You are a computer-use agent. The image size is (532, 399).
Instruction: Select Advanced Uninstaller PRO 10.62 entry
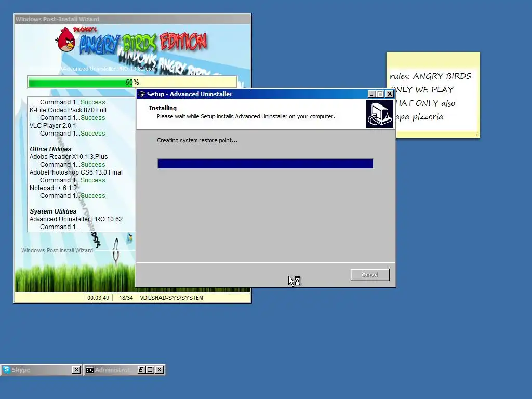76,219
